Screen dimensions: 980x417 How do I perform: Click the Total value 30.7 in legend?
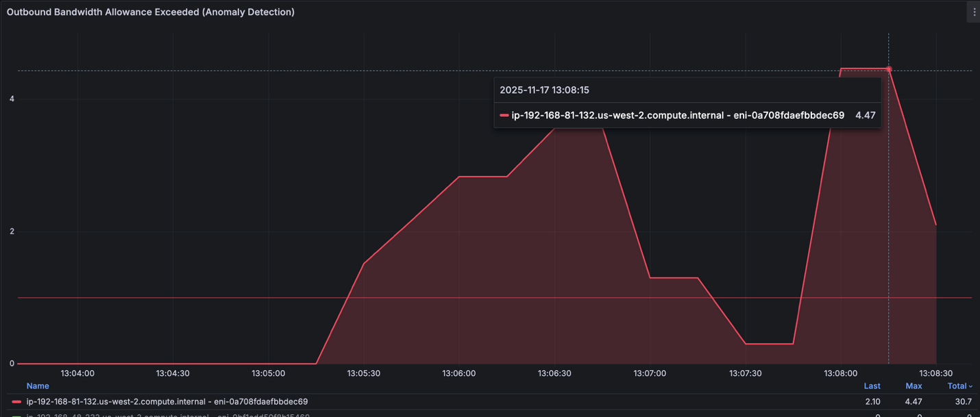click(x=964, y=401)
